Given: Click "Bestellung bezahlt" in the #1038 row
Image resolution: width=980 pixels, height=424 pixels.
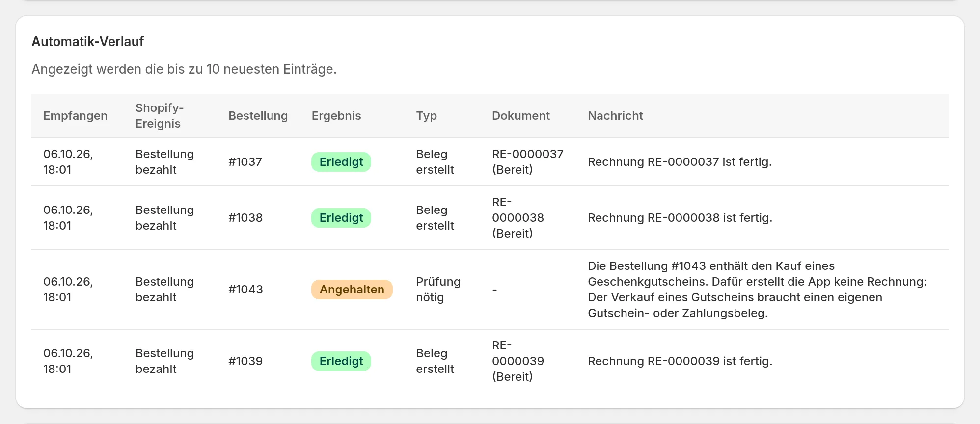Looking at the screenshot, I should (164, 218).
